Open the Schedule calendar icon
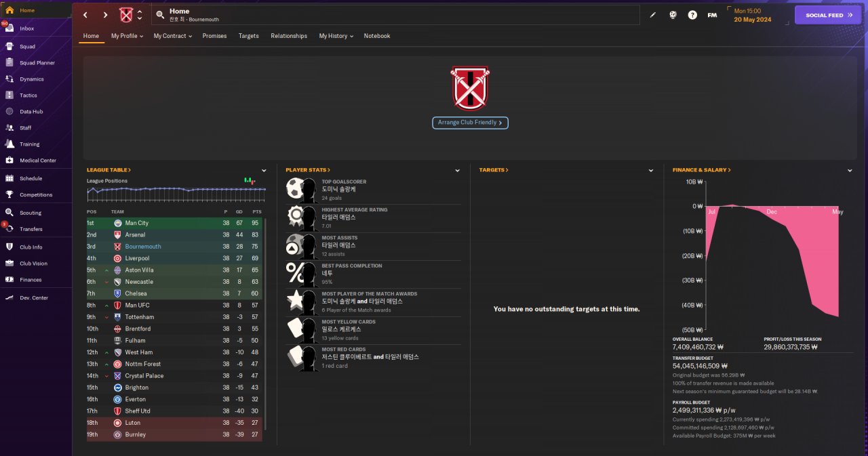This screenshot has height=456, width=868. 9,178
